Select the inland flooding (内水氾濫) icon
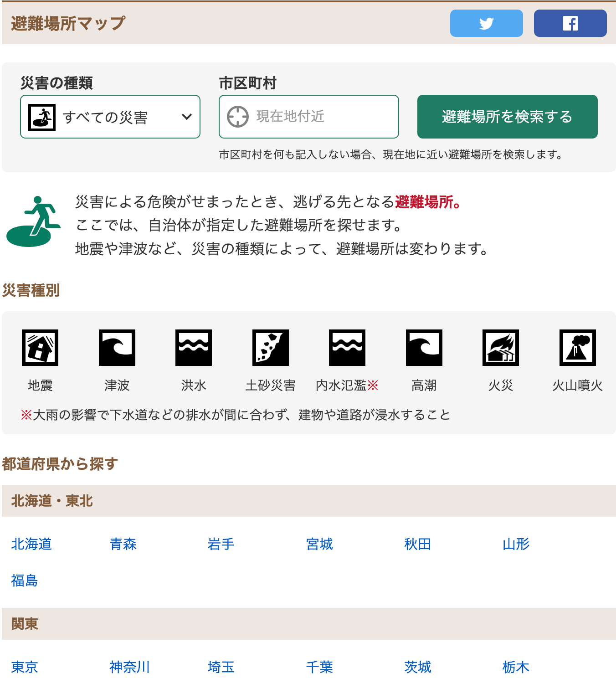Image resolution: width=616 pixels, height=689 pixels. coord(347,348)
